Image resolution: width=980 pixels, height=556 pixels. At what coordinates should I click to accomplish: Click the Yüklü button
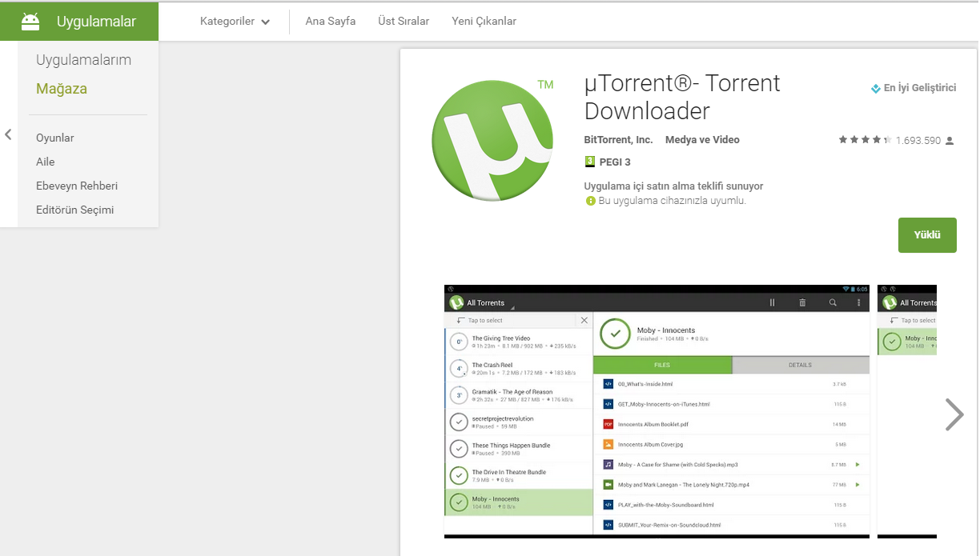(x=927, y=235)
